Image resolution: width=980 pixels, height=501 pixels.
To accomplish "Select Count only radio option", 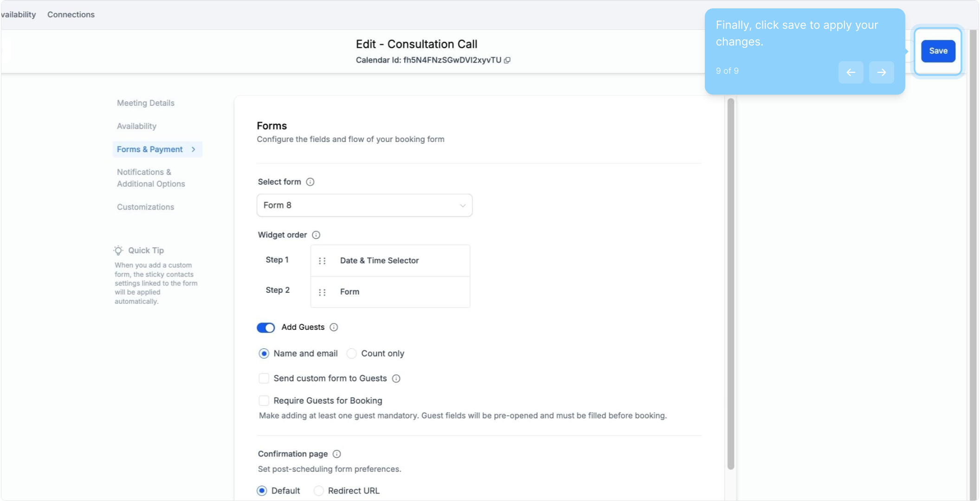I will [x=352, y=353].
